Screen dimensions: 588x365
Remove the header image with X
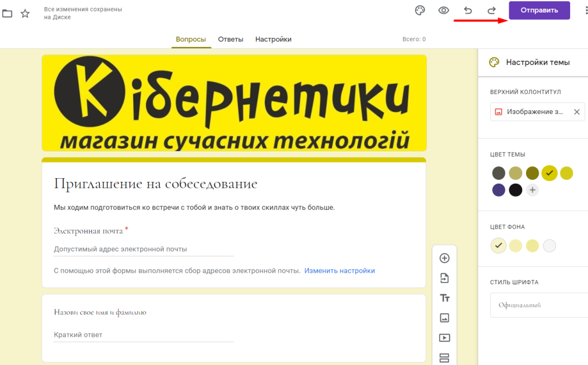(x=577, y=112)
